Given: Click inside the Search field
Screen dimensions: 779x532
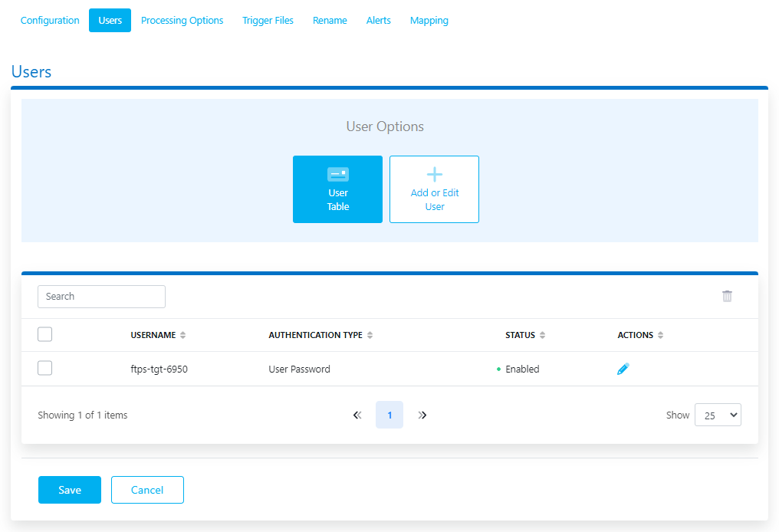Looking at the screenshot, I should (101, 296).
